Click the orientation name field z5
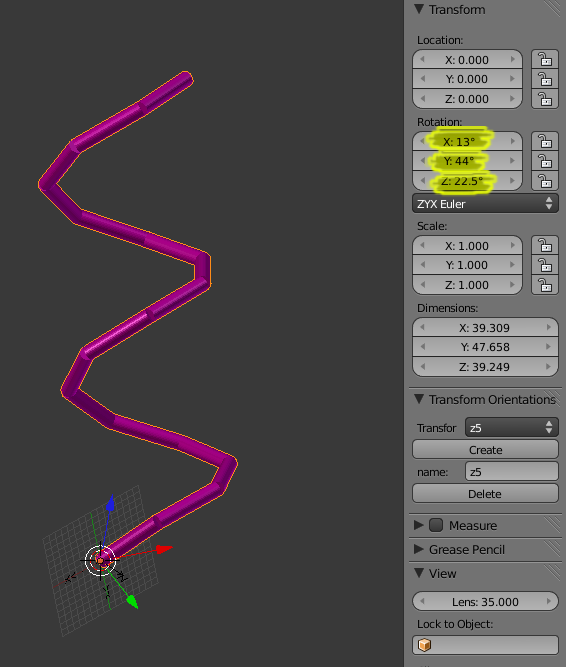This screenshot has width=566, height=667. 512,472
